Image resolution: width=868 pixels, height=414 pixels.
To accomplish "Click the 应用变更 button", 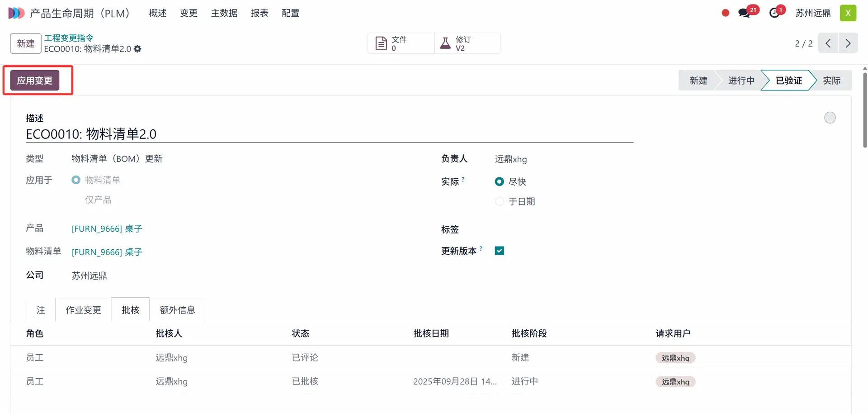I will coord(35,81).
